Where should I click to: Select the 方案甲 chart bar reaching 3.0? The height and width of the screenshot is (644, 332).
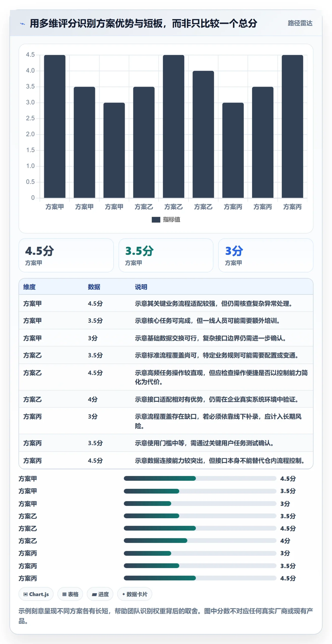click(x=114, y=150)
